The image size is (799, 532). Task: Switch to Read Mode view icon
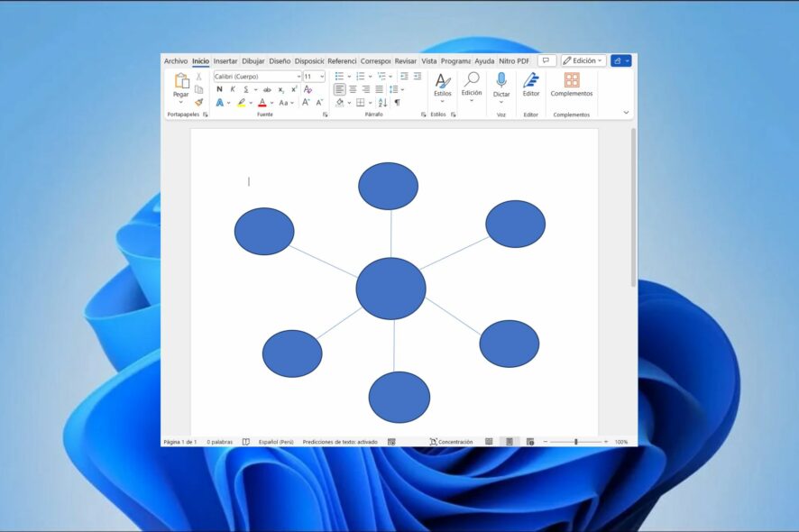pyautogui.click(x=489, y=442)
